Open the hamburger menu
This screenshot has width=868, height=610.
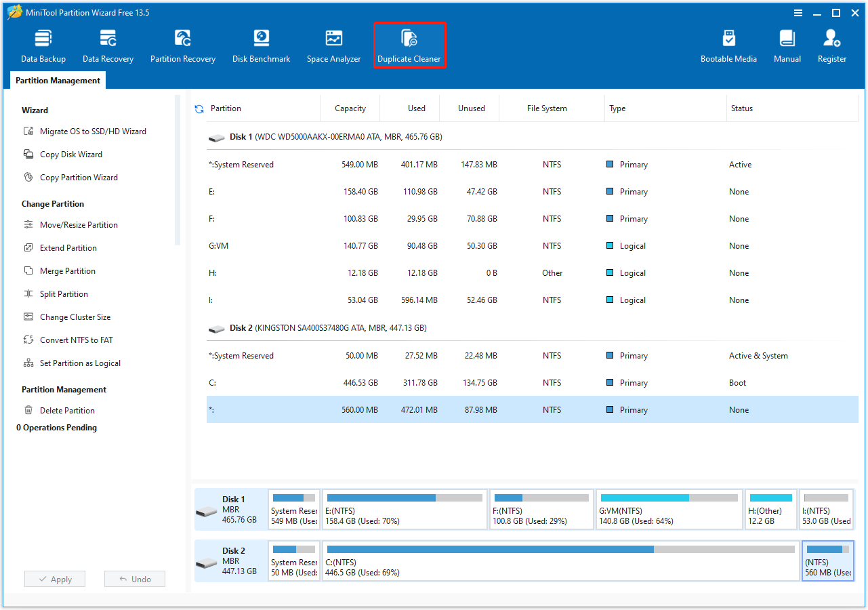798,12
